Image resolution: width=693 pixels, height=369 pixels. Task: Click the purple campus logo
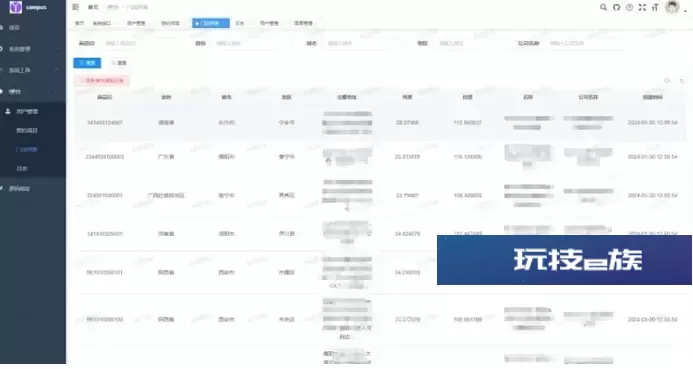(x=15, y=7)
